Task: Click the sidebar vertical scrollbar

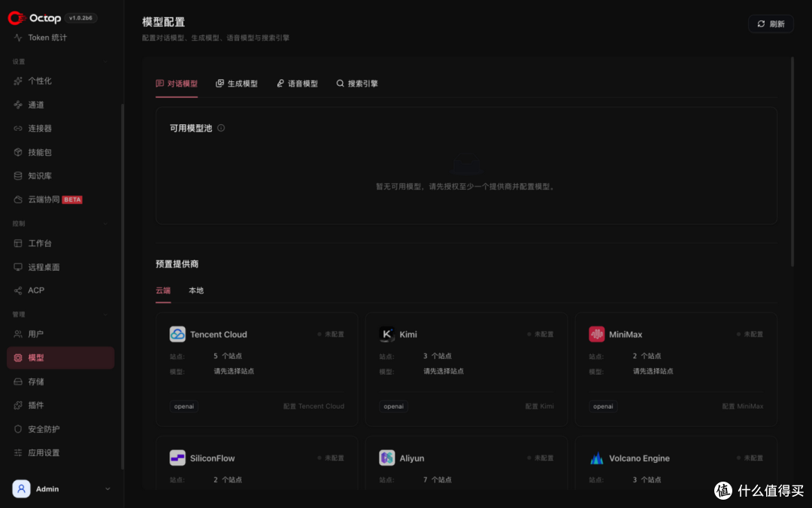Action: coord(123,286)
